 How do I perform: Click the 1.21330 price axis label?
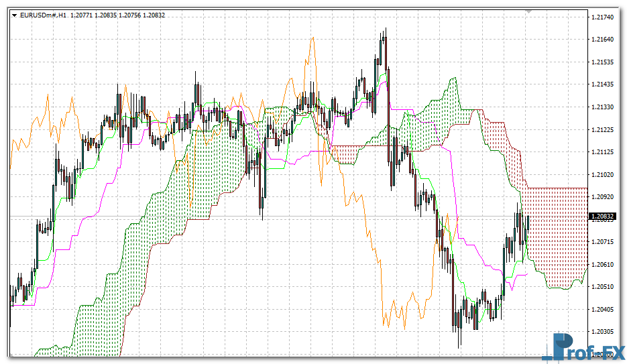click(604, 107)
